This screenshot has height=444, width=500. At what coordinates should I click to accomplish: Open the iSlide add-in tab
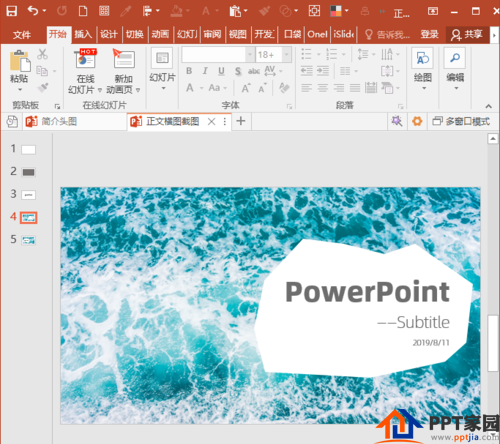tap(343, 34)
